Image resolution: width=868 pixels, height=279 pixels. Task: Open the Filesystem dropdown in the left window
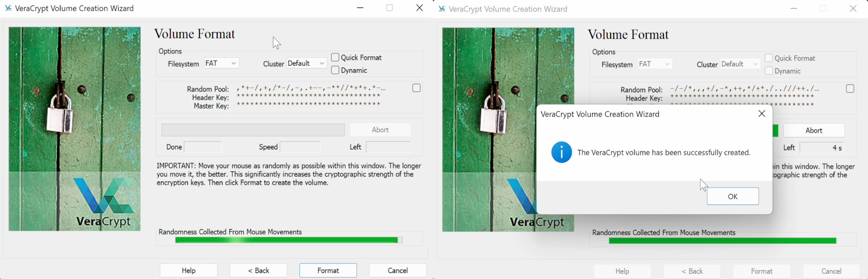[222, 63]
